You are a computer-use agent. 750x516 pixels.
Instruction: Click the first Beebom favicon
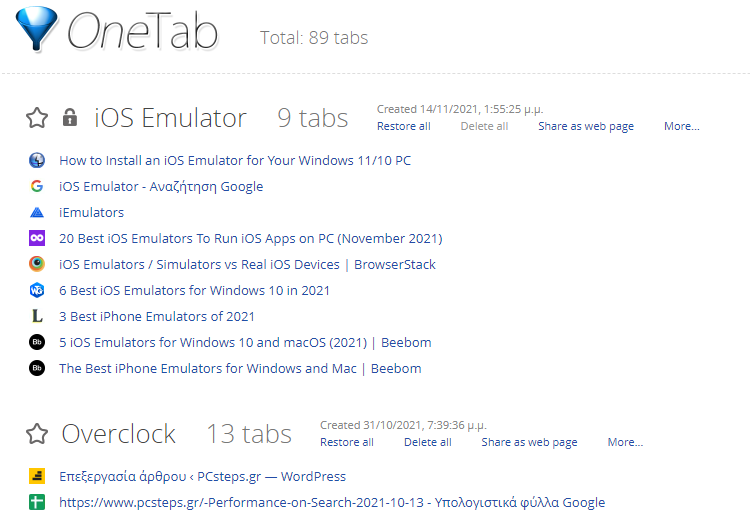pos(37,342)
